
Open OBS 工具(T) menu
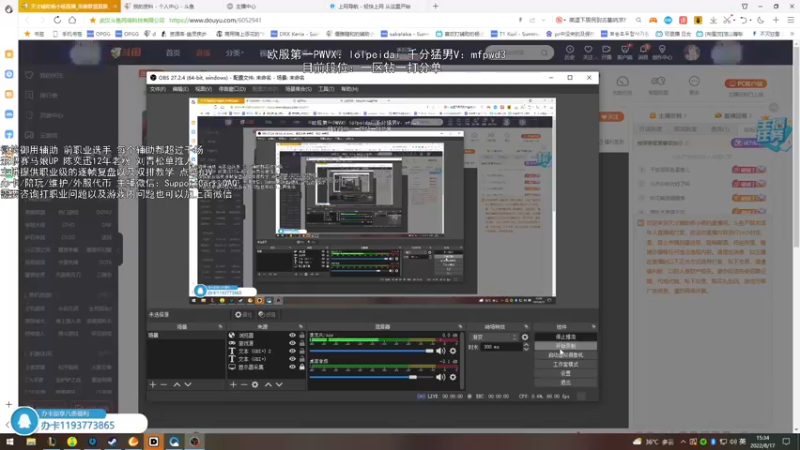(x=326, y=89)
